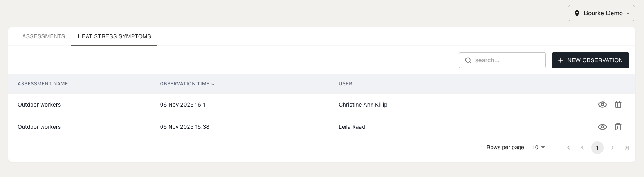The image size is (644, 177).
Task: Click the Assessment Name column header
Action: point(43,84)
